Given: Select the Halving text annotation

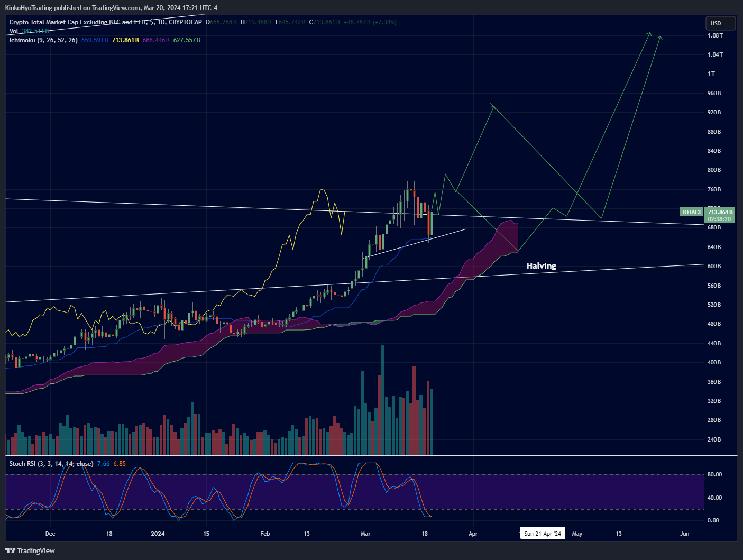Looking at the screenshot, I should click(541, 266).
